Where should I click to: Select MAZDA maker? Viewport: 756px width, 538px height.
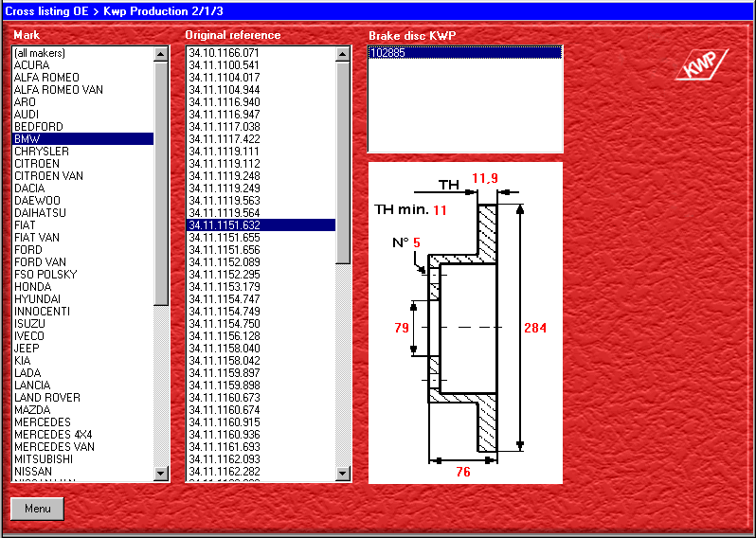82,410
